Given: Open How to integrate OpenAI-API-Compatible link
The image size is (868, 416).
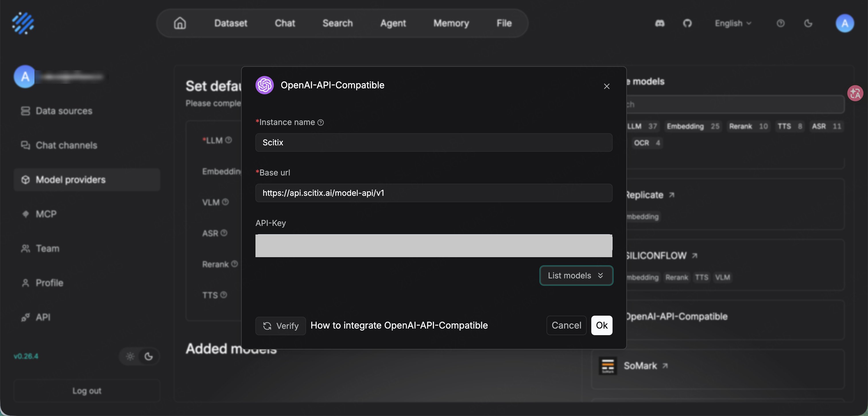Looking at the screenshot, I should coord(399,325).
